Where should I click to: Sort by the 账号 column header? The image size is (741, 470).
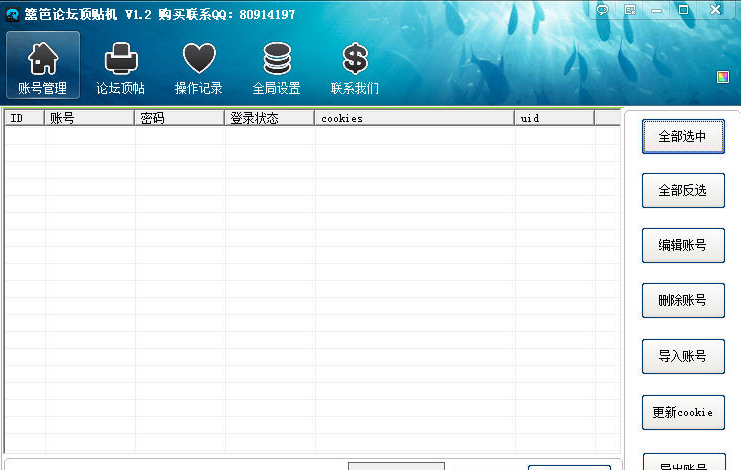[x=89, y=118]
